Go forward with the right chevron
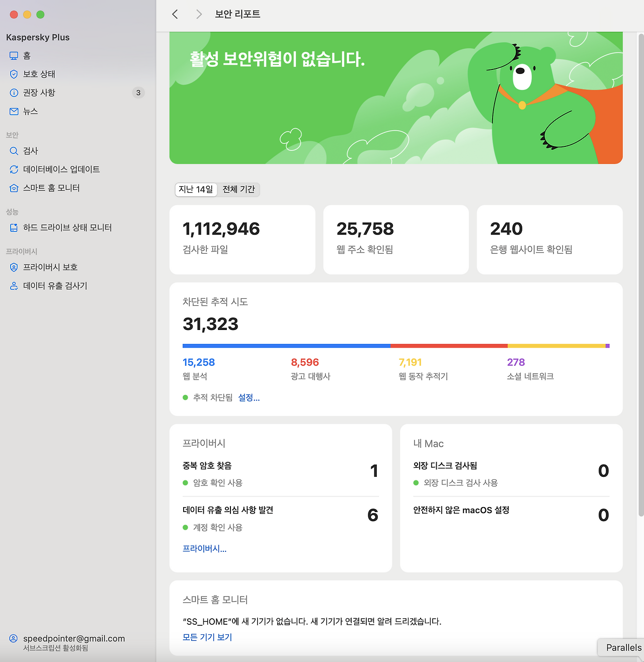 pyautogui.click(x=199, y=14)
